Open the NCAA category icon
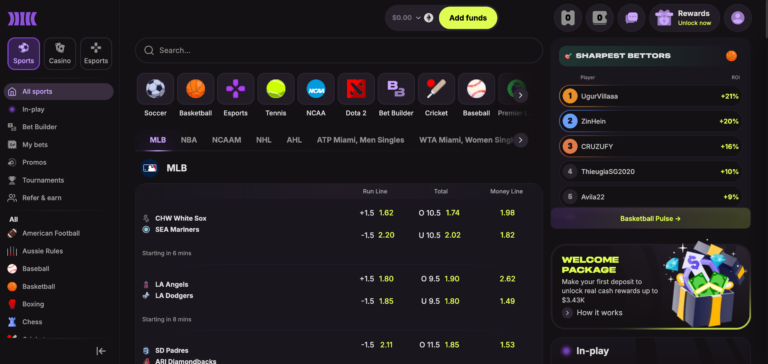The height and width of the screenshot is (364, 768). click(x=316, y=89)
